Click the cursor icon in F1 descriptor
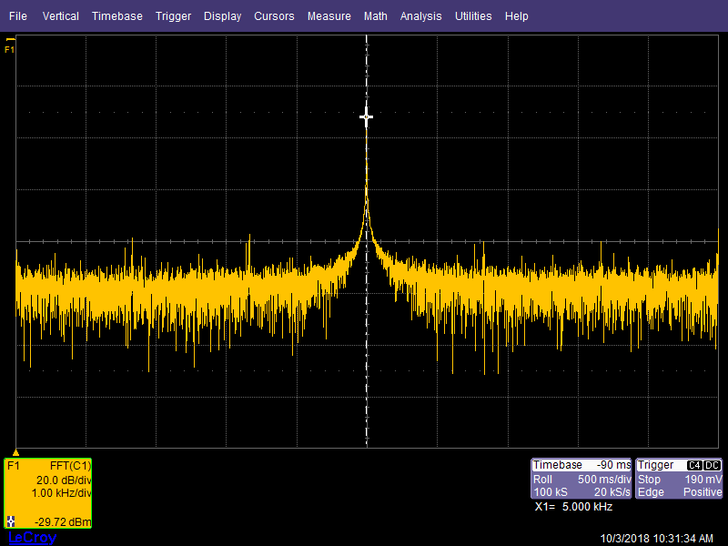728x546 pixels. click(x=11, y=521)
